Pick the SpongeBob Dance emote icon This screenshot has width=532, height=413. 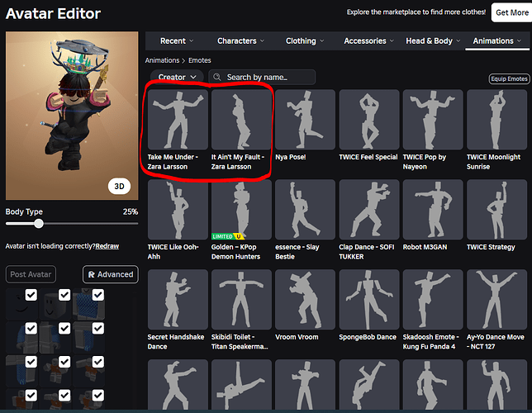tap(369, 299)
